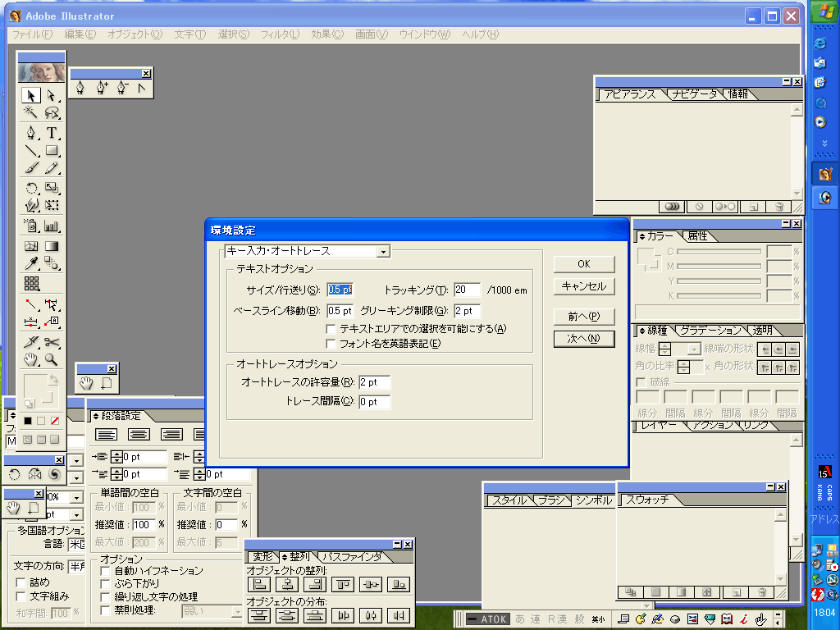Select the Column Graph tool

[52, 226]
